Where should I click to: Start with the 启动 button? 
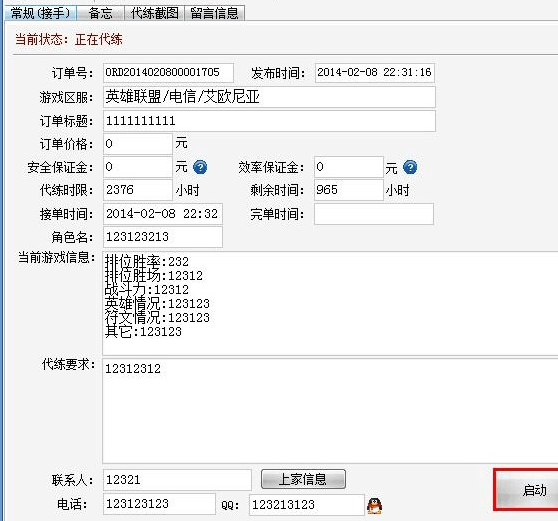point(527,490)
